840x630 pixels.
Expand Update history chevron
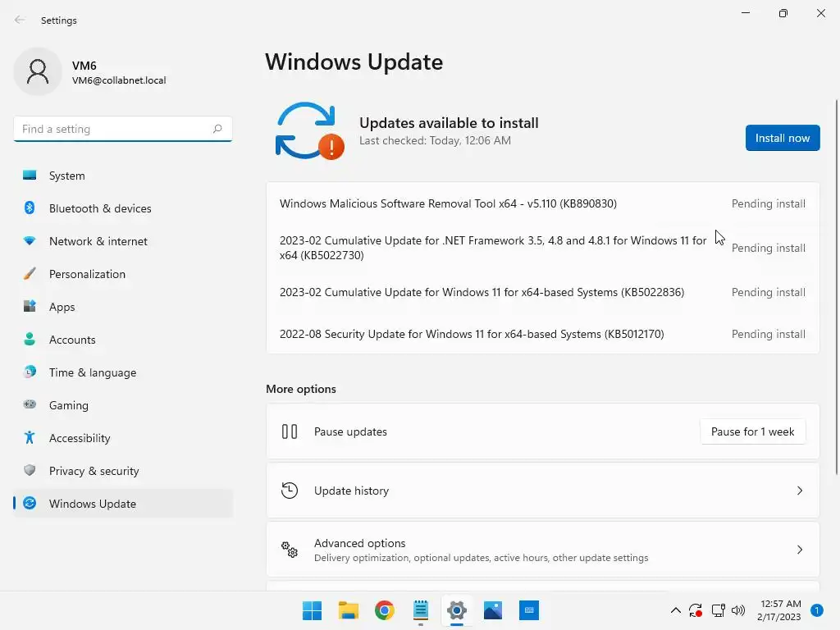click(x=799, y=491)
